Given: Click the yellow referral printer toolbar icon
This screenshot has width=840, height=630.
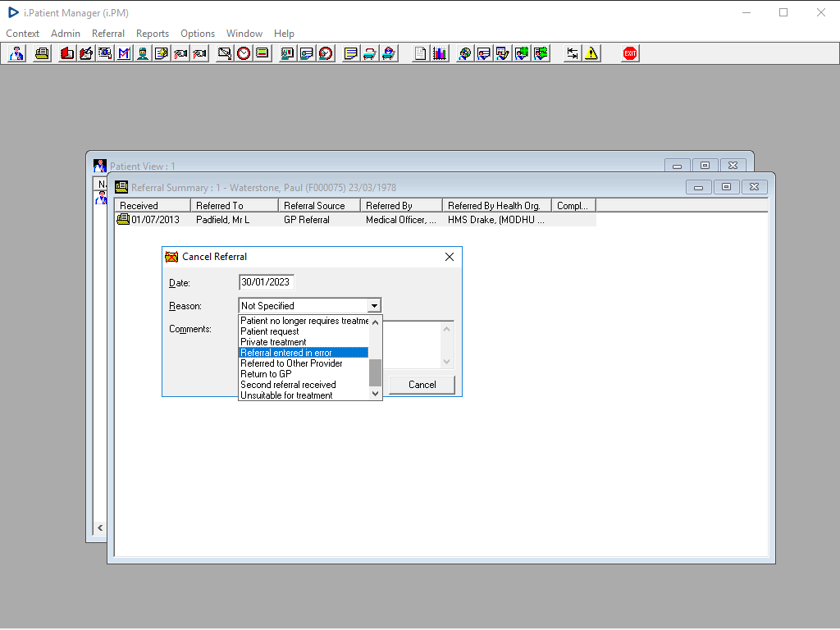Looking at the screenshot, I should [42, 53].
